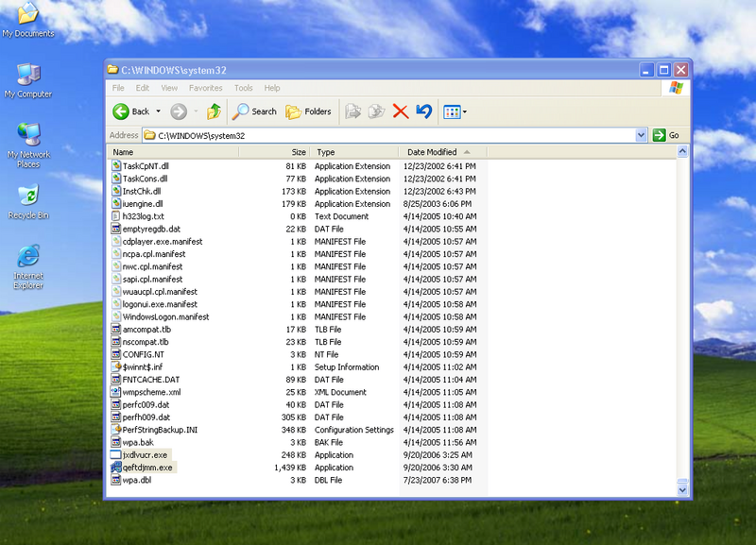This screenshot has width=756, height=545.
Task: Select FNTCACHE.DAT file name
Action: (151, 380)
